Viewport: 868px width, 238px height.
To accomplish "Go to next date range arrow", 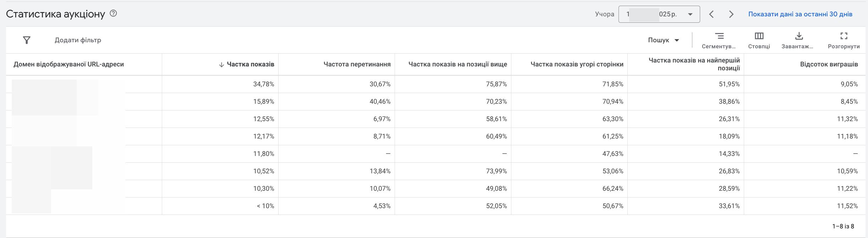I will [x=731, y=14].
